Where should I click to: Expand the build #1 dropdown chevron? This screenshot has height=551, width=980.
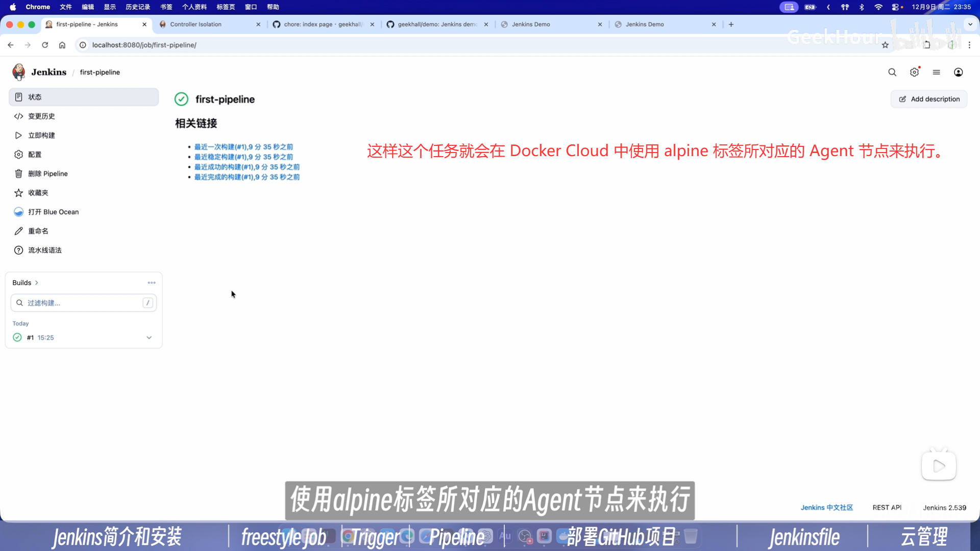tap(149, 338)
